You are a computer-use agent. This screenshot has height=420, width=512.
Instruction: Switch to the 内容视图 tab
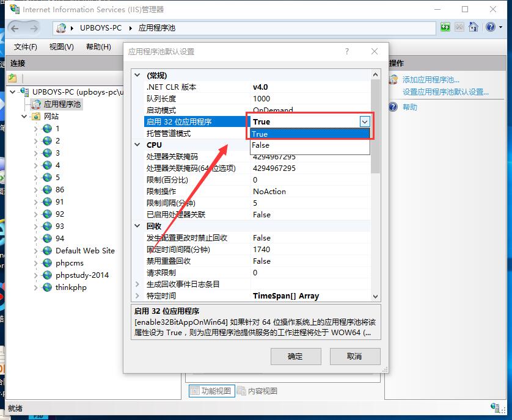tap(257, 391)
